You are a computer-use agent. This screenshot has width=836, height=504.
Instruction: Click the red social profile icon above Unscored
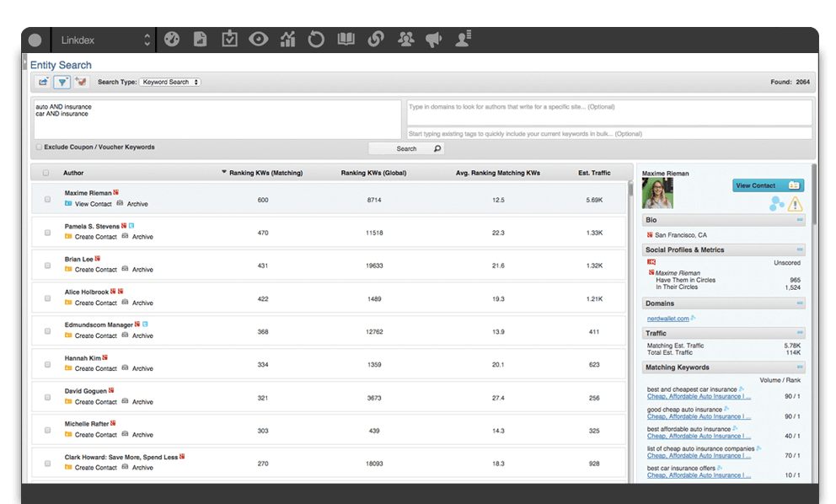[x=651, y=262]
